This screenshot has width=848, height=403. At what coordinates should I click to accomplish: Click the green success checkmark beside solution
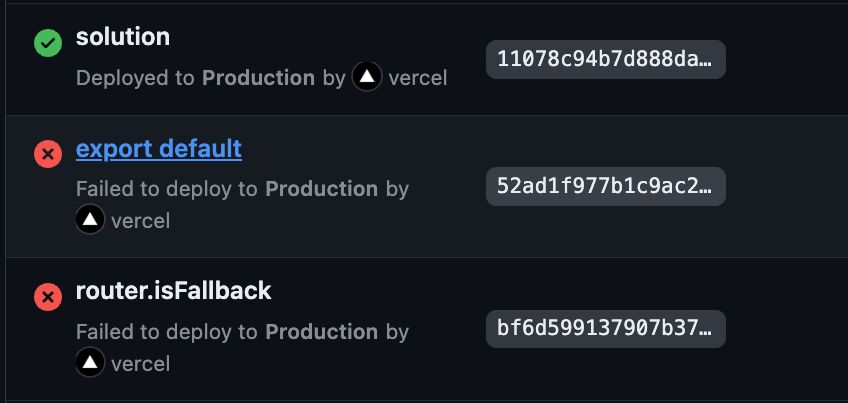click(x=48, y=43)
